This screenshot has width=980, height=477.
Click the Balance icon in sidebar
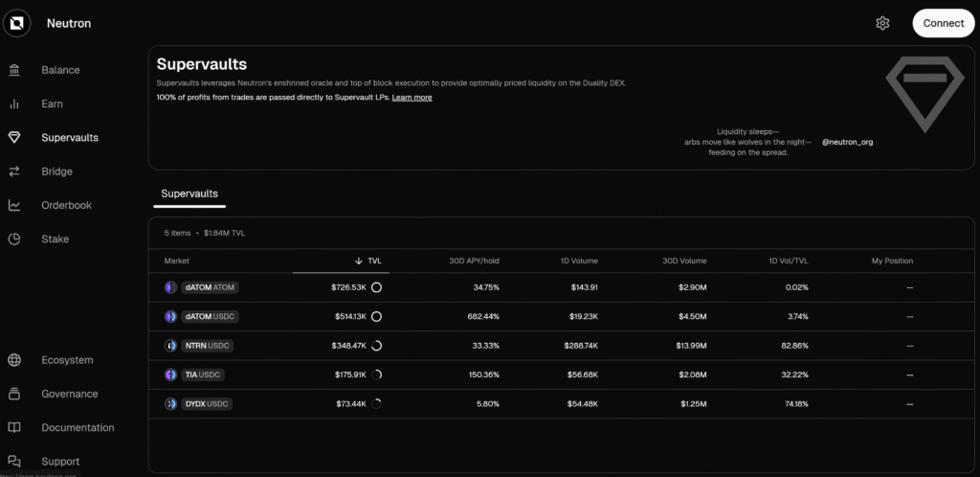click(14, 70)
